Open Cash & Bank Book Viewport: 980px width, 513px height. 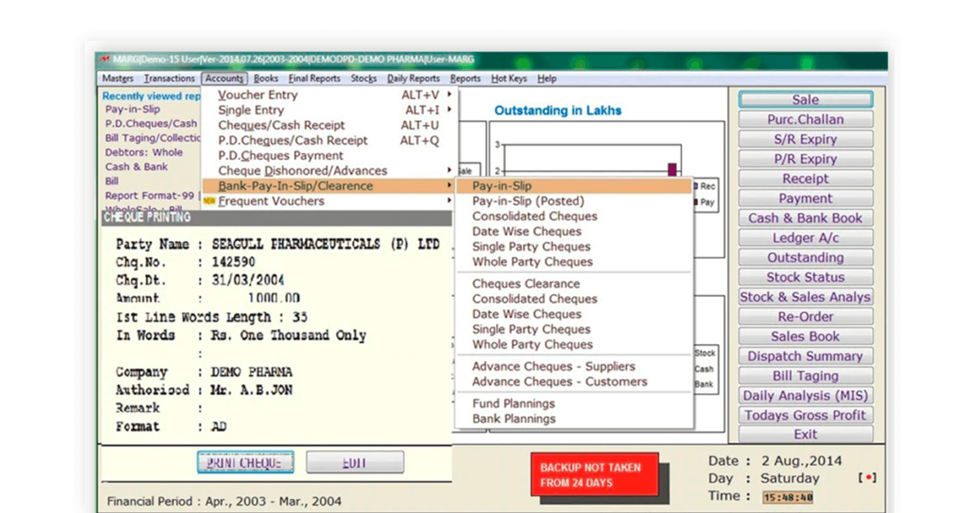pos(805,218)
